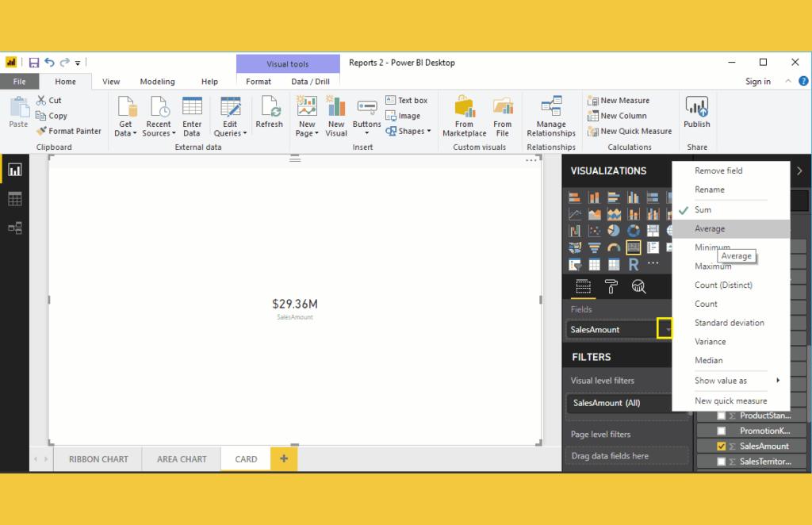Select the pie chart visualization

(614, 231)
